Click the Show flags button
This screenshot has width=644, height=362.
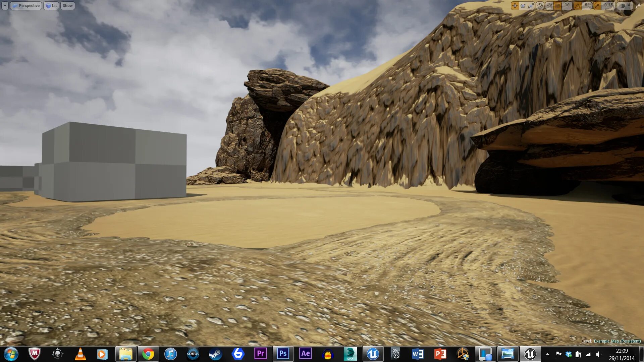(67, 6)
